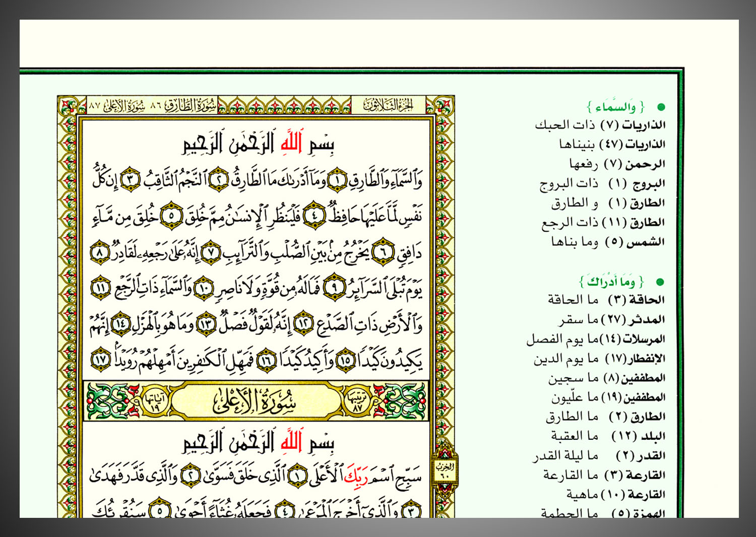Screen dimensions: 756x537
Task: Select the green heading { وما أدراك }
Action: (x=611, y=282)
